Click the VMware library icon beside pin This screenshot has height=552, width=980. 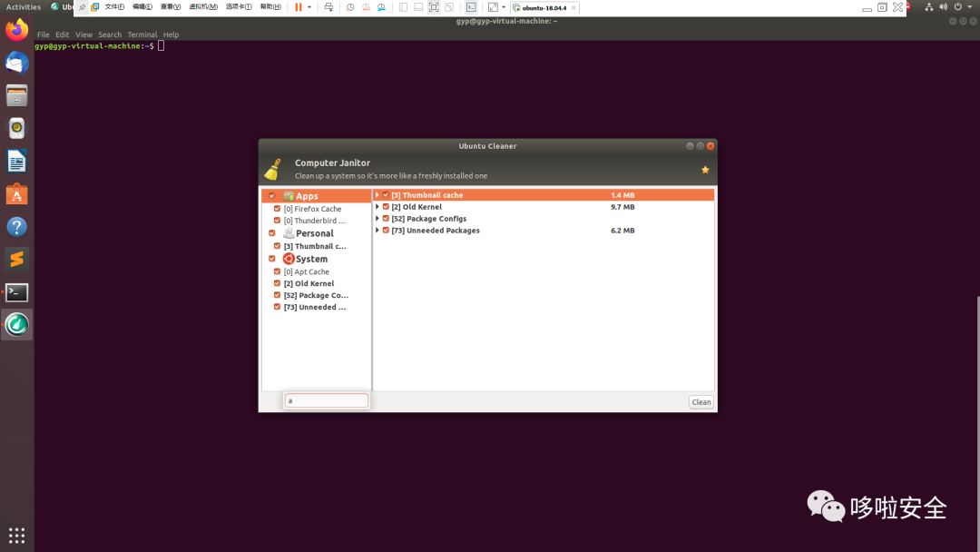(95, 7)
